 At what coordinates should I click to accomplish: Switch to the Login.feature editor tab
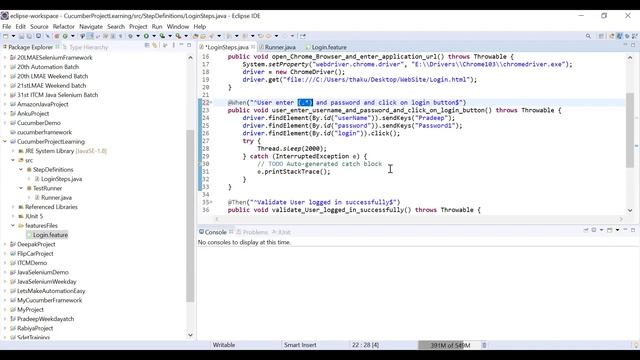point(326,47)
